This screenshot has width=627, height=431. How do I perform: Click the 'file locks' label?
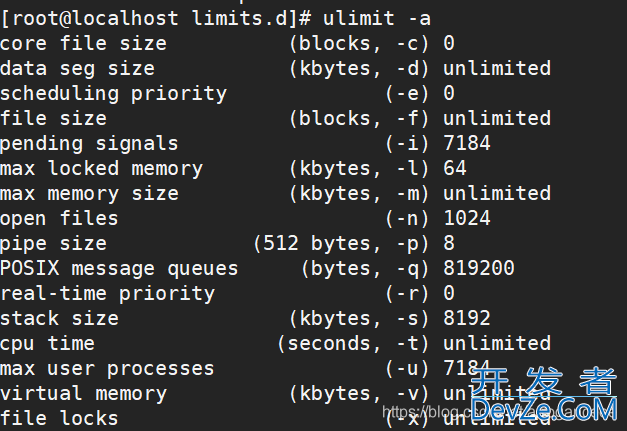(60, 418)
